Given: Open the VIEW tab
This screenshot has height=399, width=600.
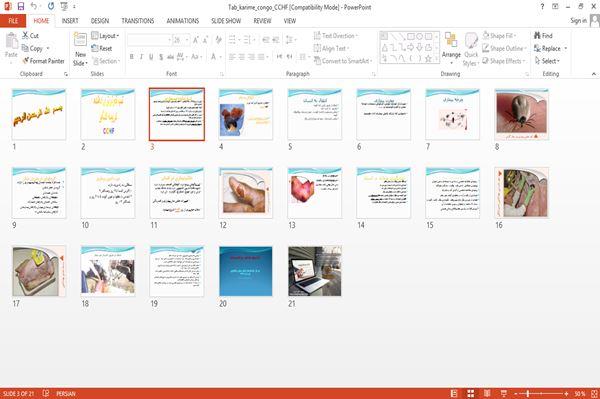Looking at the screenshot, I should (290, 21).
